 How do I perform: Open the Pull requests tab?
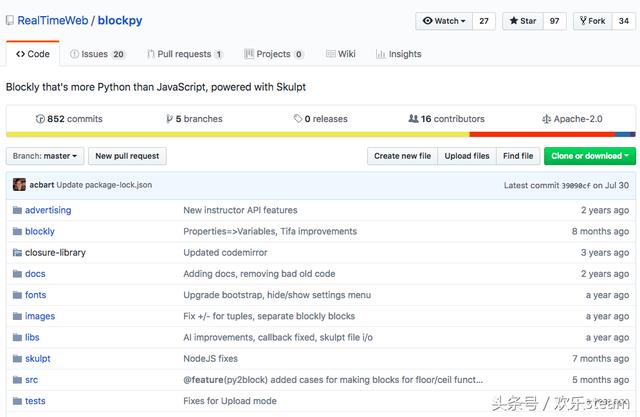[185, 54]
